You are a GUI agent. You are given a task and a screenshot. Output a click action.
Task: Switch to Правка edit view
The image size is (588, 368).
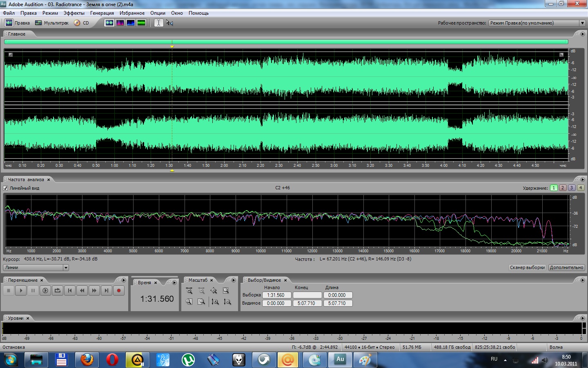(17, 23)
